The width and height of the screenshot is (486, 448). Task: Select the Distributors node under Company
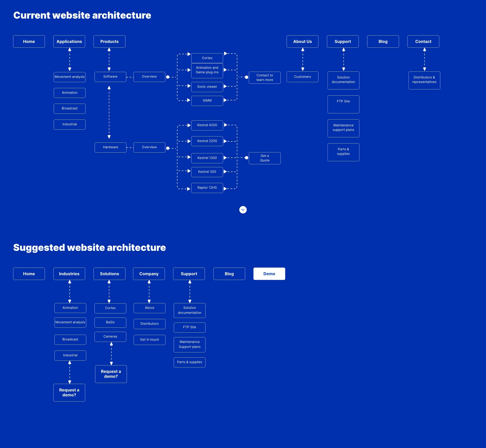(x=149, y=323)
